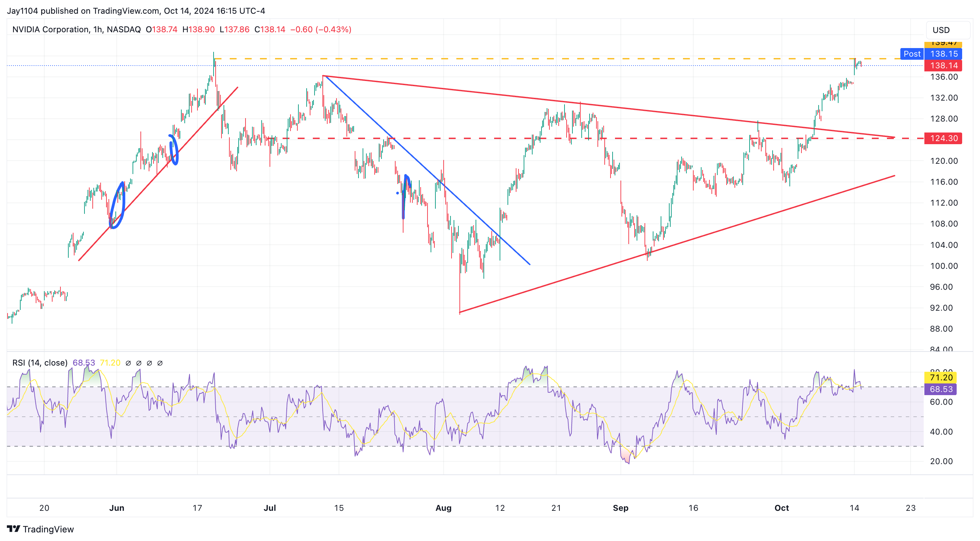Click the RSI value 68.53 in legend
The image size is (980, 541).
[84, 362]
